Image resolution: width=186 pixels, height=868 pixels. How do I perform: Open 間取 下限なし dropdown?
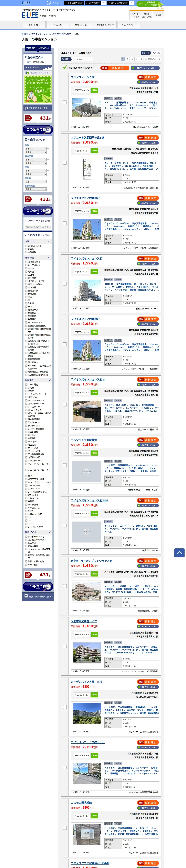pyautogui.click(x=36, y=171)
